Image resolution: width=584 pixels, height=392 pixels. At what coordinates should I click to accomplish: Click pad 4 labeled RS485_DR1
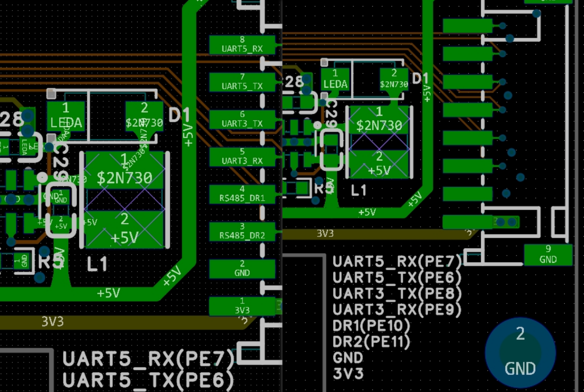[x=242, y=194]
